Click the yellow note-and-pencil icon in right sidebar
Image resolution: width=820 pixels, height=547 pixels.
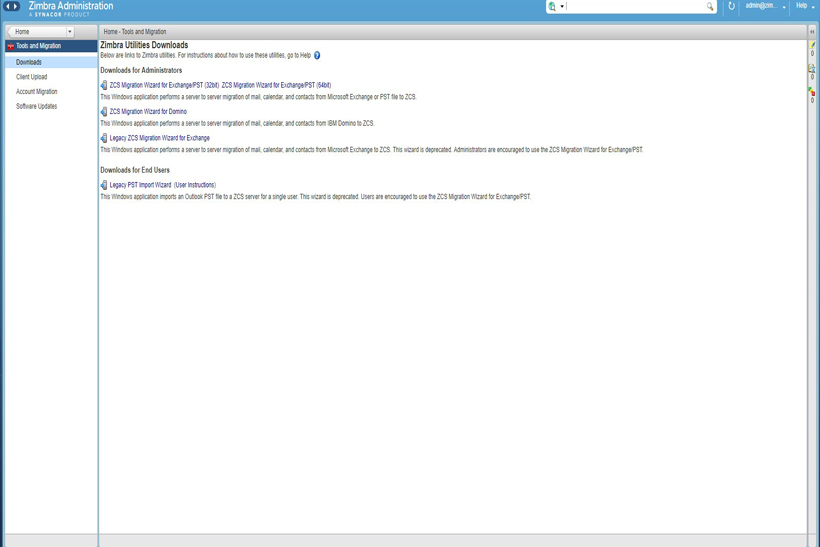pos(812,45)
